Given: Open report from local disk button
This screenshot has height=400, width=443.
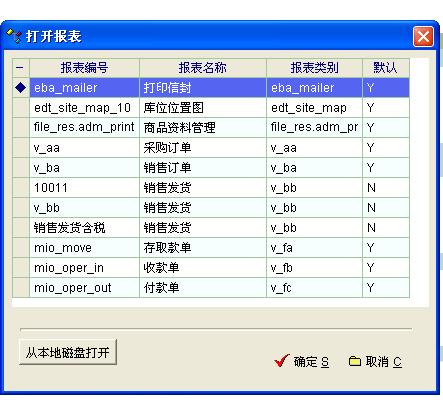Looking at the screenshot, I should [68, 352].
